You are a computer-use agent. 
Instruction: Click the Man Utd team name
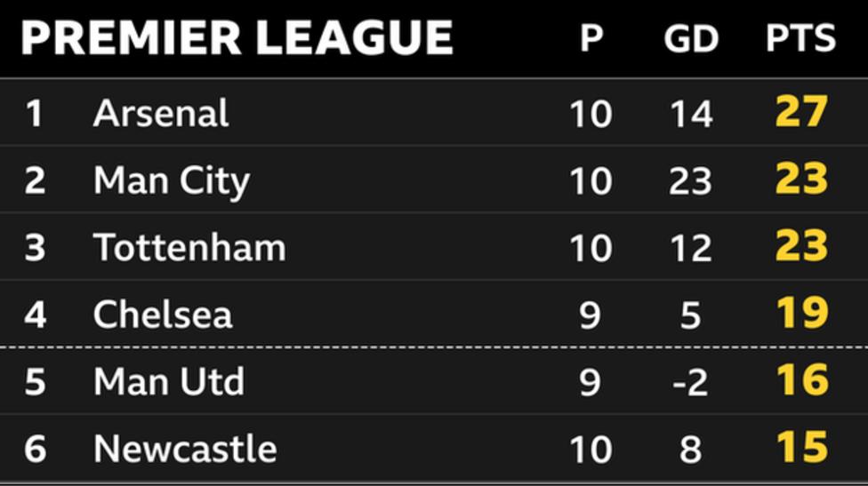coord(169,381)
